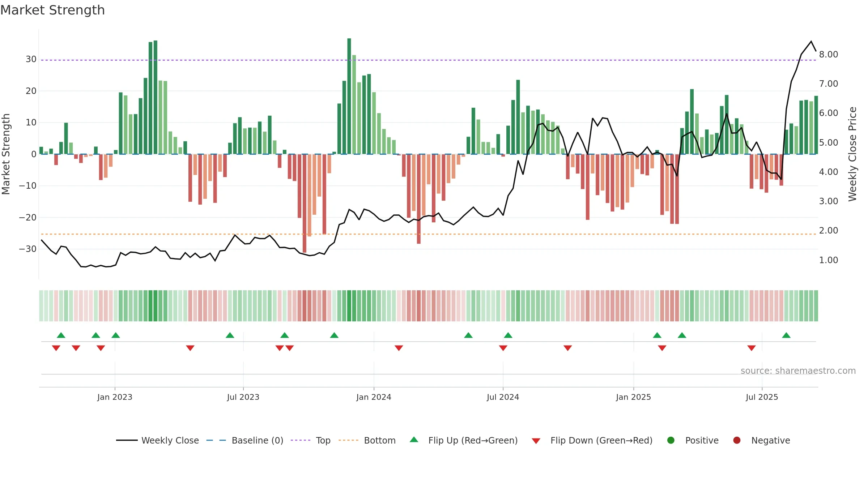Click the purple dotted Top threshold line
The image size is (868, 488).
click(429, 60)
